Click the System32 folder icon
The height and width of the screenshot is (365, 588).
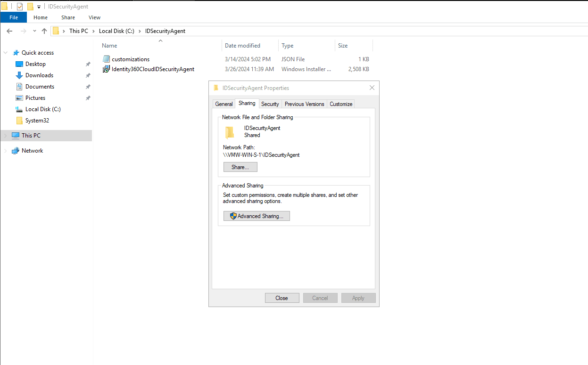[x=19, y=121]
